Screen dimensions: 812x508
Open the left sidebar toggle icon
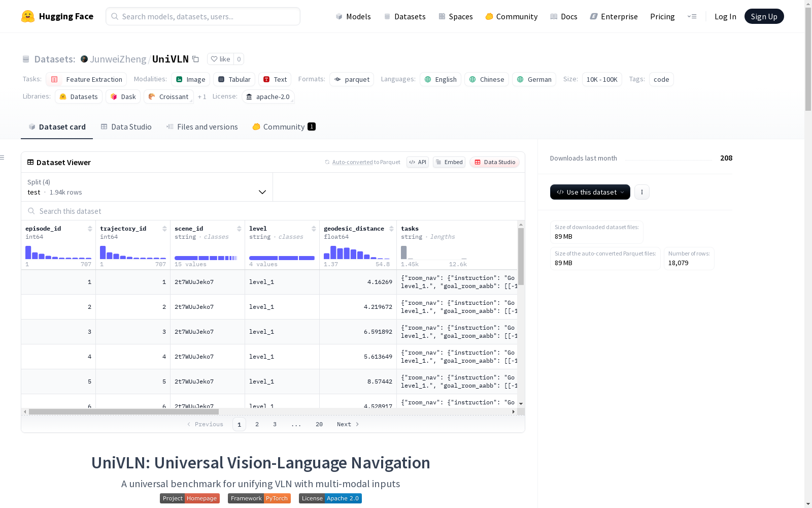click(x=2, y=157)
